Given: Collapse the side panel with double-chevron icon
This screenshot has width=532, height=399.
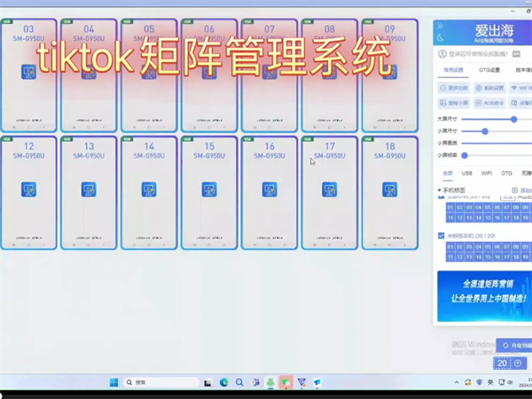Looking at the screenshot, I should 440,26.
